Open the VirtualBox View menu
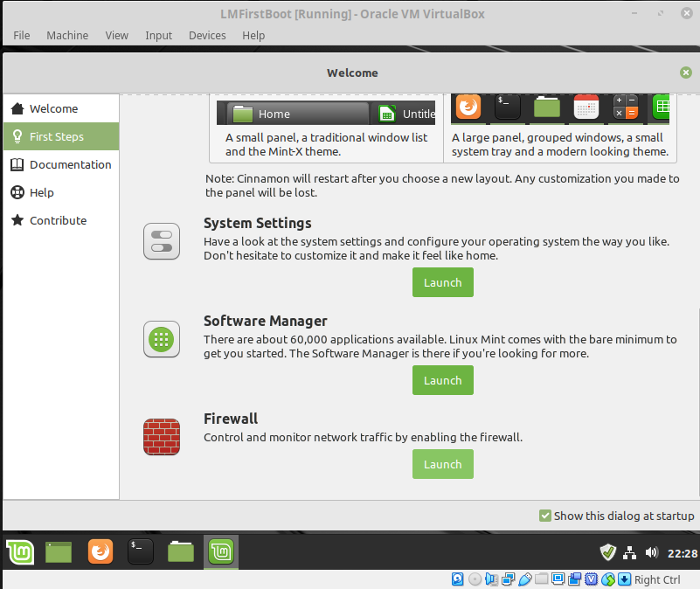Viewport: 700px width, 589px height. coord(116,35)
